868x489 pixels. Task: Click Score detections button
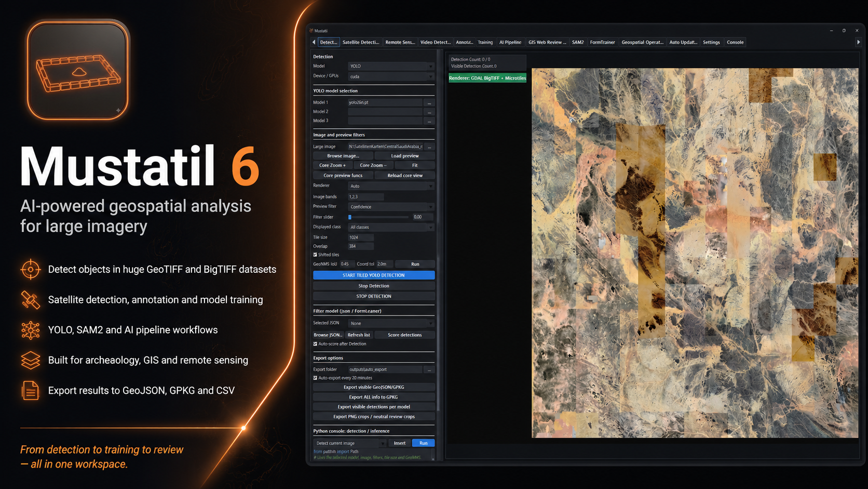[405, 335]
